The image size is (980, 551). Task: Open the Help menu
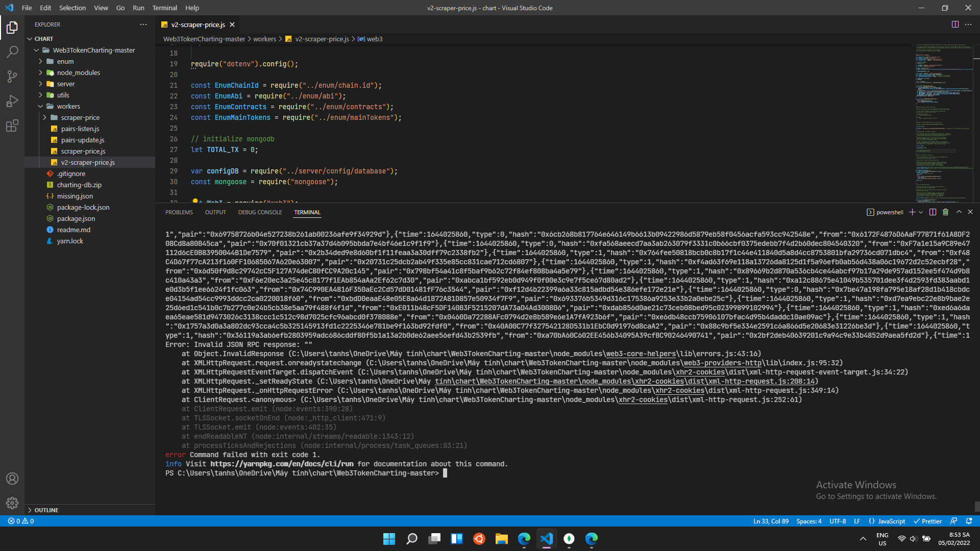click(x=192, y=8)
